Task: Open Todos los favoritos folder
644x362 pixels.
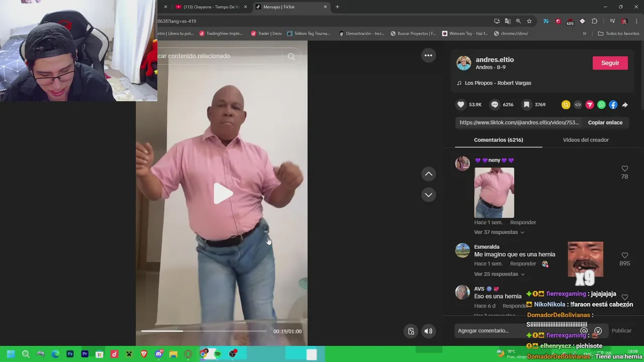Action: coord(618,34)
